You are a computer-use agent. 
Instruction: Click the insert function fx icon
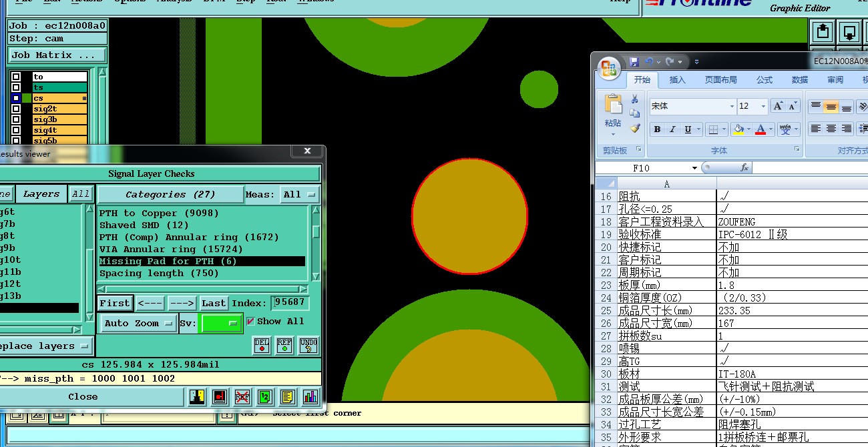tap(744, 168)
